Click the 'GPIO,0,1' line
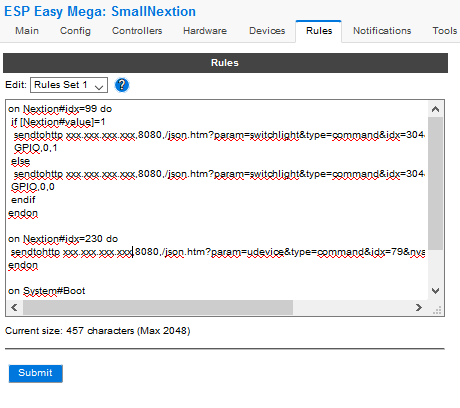The width and height of the screenshot is (460, 408). [35, 148]
